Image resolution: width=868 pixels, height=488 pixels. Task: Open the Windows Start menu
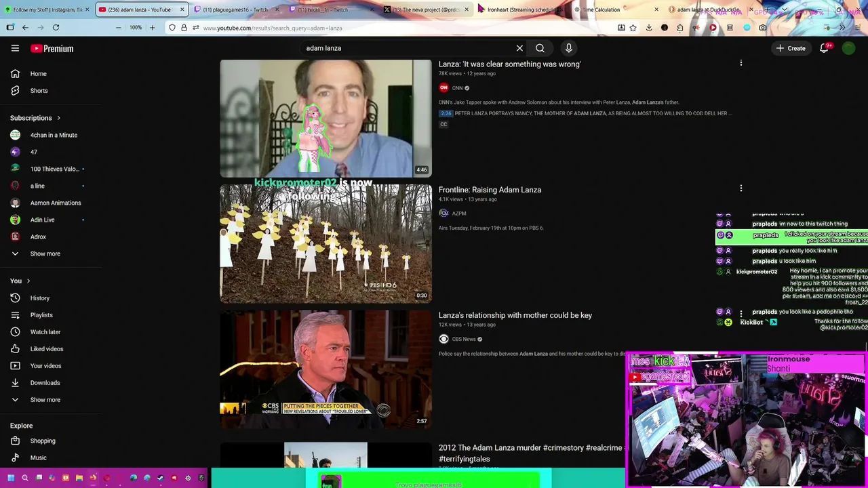10,478
